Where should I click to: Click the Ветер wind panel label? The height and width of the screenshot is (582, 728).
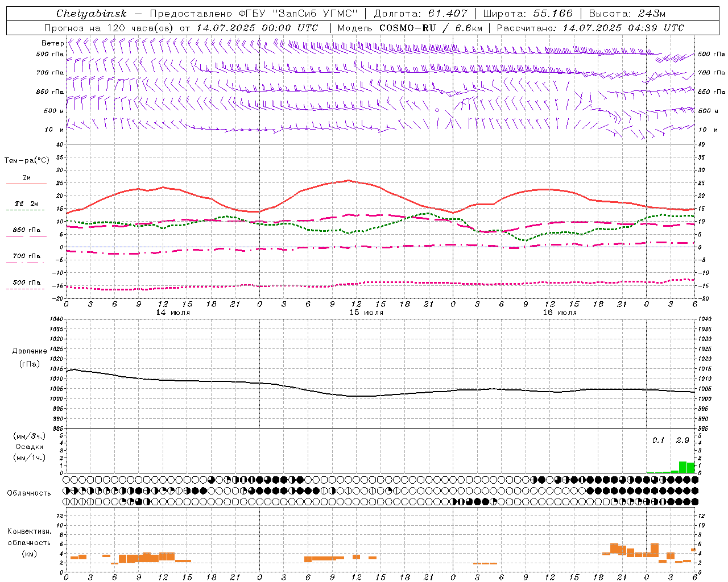[x=52, y=43]
